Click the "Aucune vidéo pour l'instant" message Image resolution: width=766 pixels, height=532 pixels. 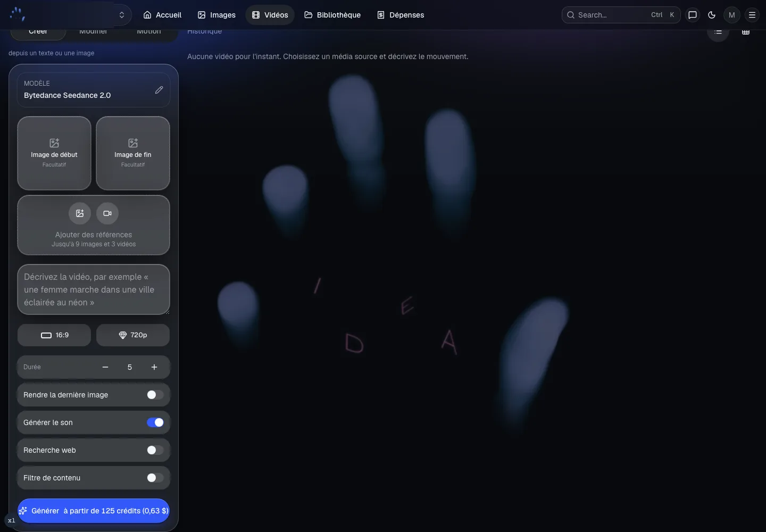328,56
